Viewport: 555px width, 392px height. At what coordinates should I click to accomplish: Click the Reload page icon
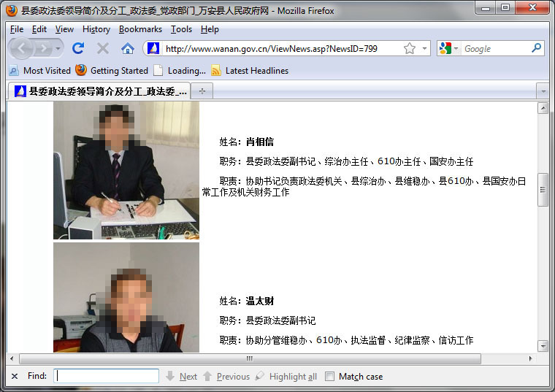pos(78,48)
